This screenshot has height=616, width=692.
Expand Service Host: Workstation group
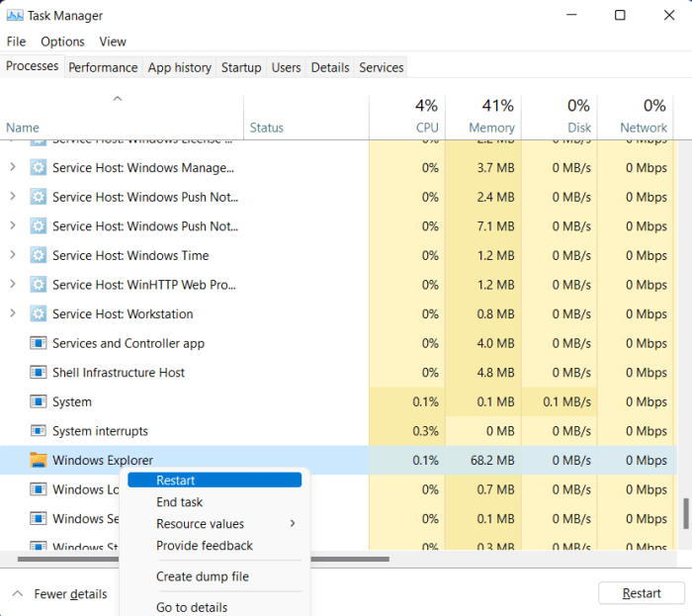(13, 313)
